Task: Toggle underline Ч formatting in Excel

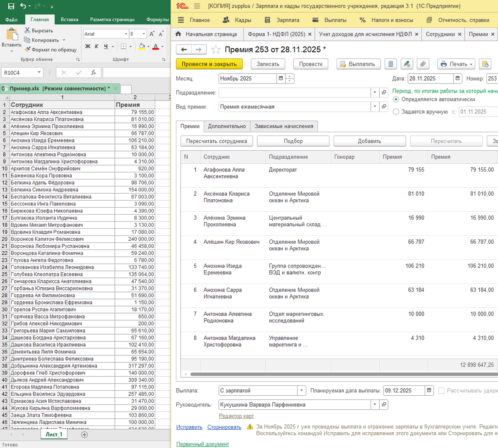Action: 106,47
